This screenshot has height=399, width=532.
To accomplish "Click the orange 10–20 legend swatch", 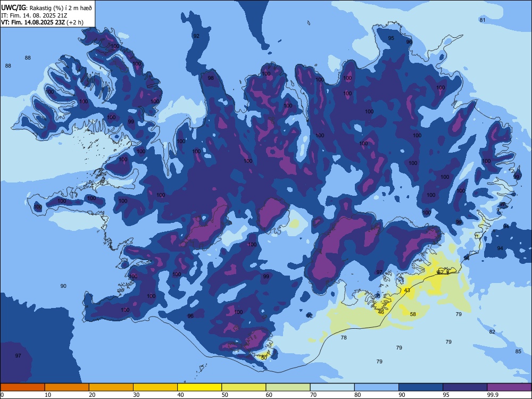I will click(67, 387).
